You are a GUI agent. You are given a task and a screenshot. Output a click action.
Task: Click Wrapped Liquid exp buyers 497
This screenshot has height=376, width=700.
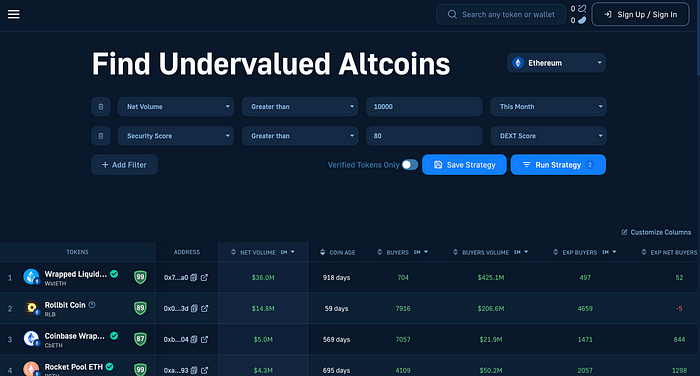pos(585,277)
